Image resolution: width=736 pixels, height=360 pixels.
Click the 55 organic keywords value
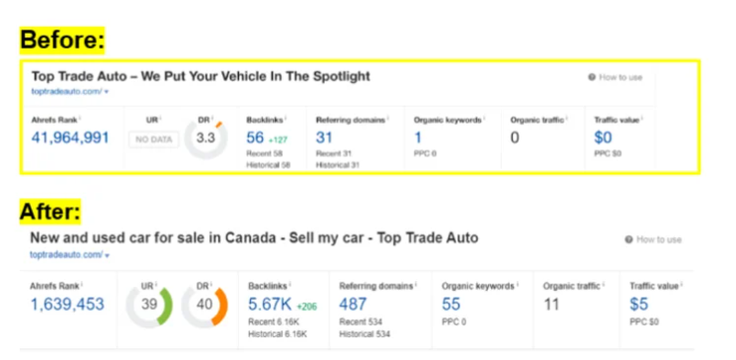click(451, 305)
